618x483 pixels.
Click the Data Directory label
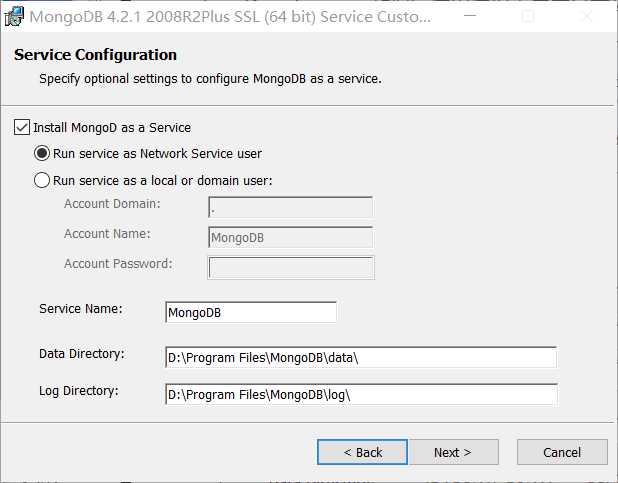pyautogui.click(x=81, y=354)
